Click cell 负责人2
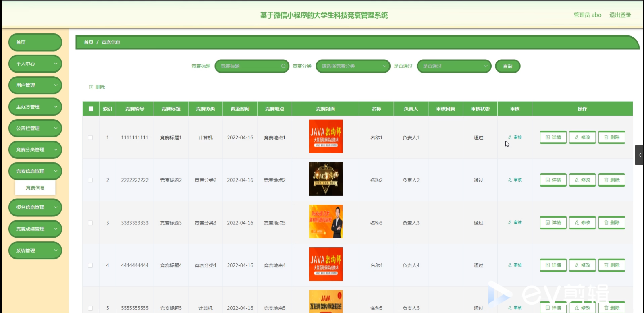The height and width of the screenshot is (313, 644). [x=411, y=180]
